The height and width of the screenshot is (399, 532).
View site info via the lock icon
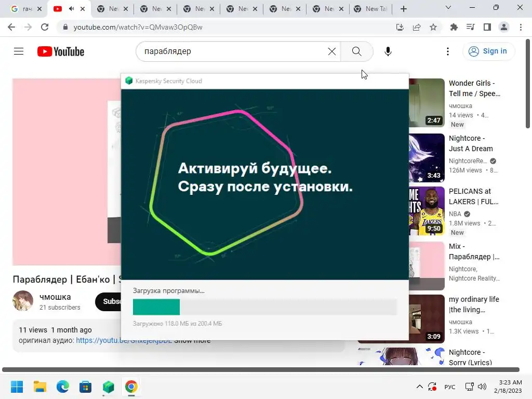(65, 27)
